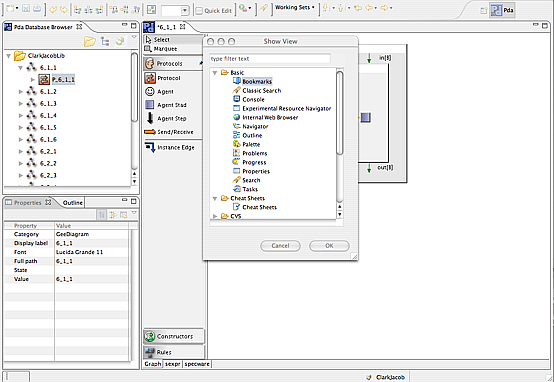Switch to the specware editor tab
The width and height of the screenshot is (554, 382).
(197, 364)
